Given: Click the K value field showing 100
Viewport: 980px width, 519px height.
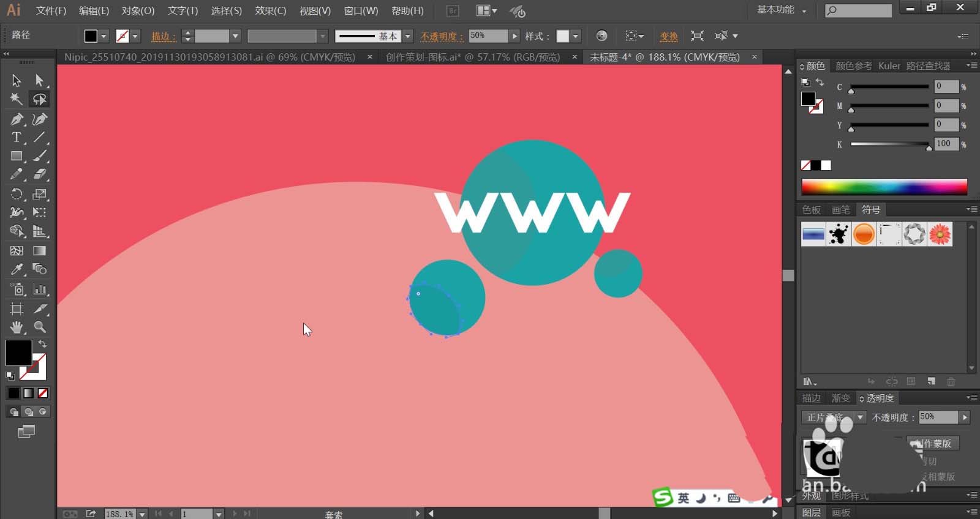Looking at the screenshot, I should 946,144.
